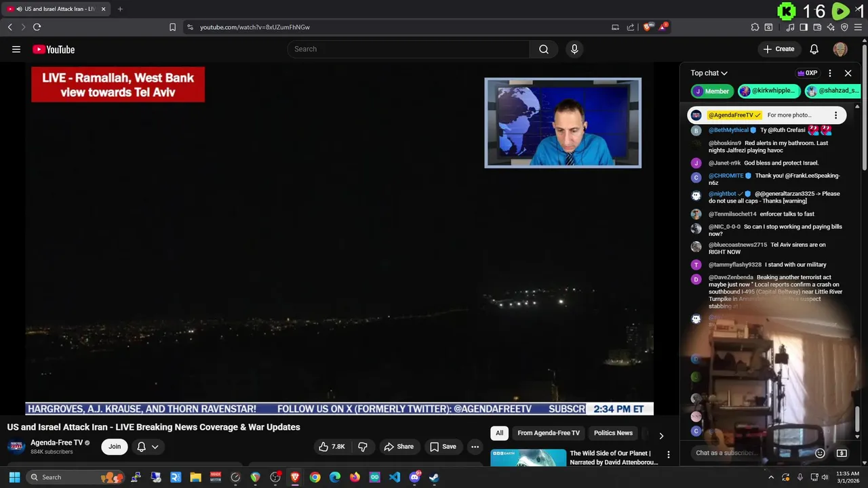This screenshot has height=488, width=868.
Task: Click the Super Chat purchase icon
Action: 842,453
